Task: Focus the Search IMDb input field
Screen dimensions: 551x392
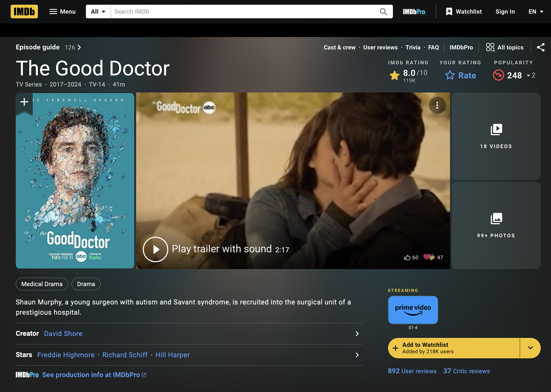Action: (x=244, y=11)
